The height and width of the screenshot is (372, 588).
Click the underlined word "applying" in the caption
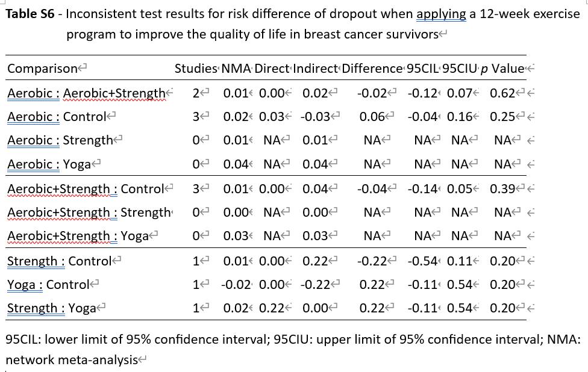point(441,14)
